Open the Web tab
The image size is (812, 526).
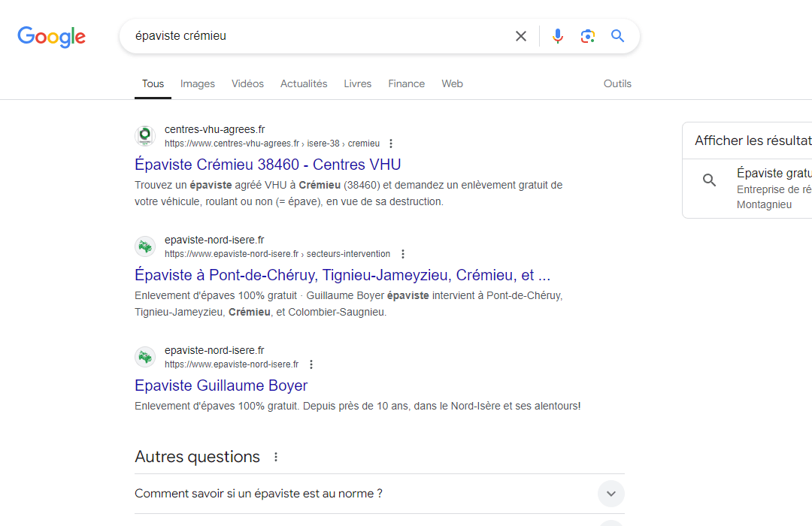point(452,84)
